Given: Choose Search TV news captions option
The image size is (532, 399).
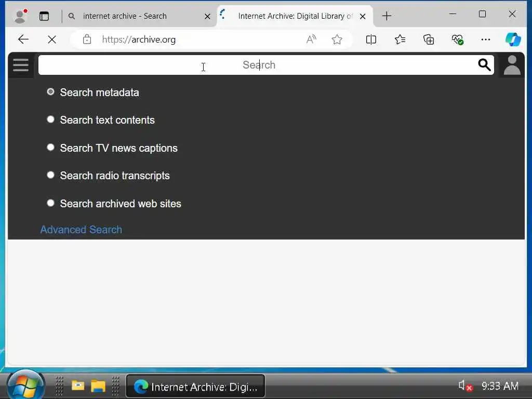Looking at the screenshot, I should (50, 147).
